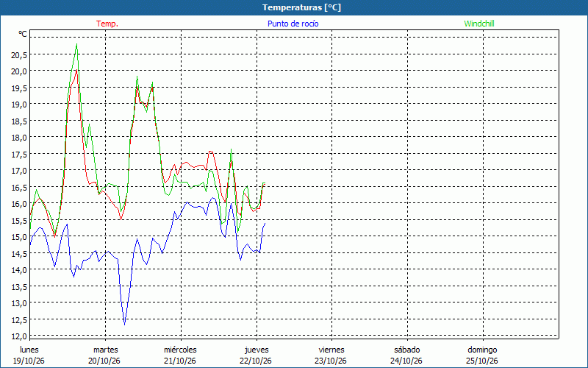Select the red 'Temp.' legend label
This screenshot has width=588, height=368.
(107, 24)
